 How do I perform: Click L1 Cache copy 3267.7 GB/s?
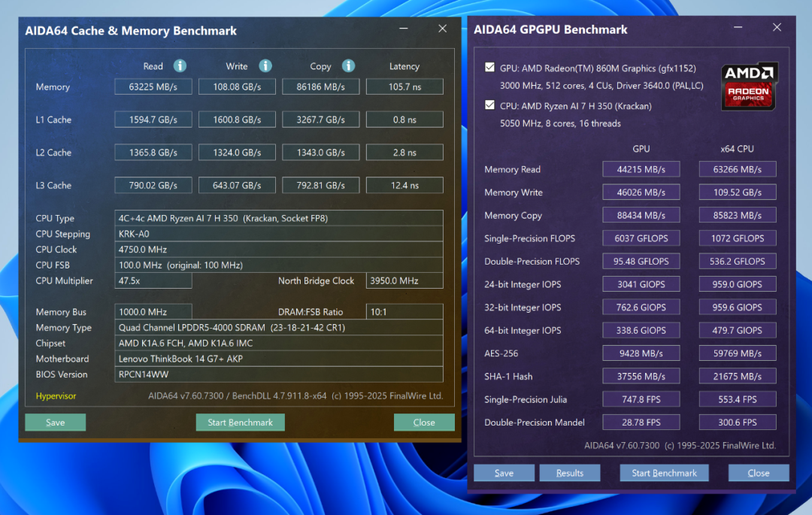[x=320, y=120]
